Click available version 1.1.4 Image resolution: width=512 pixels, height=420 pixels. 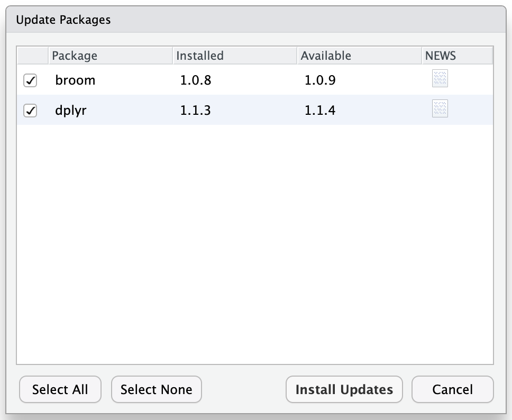point(320,111)
